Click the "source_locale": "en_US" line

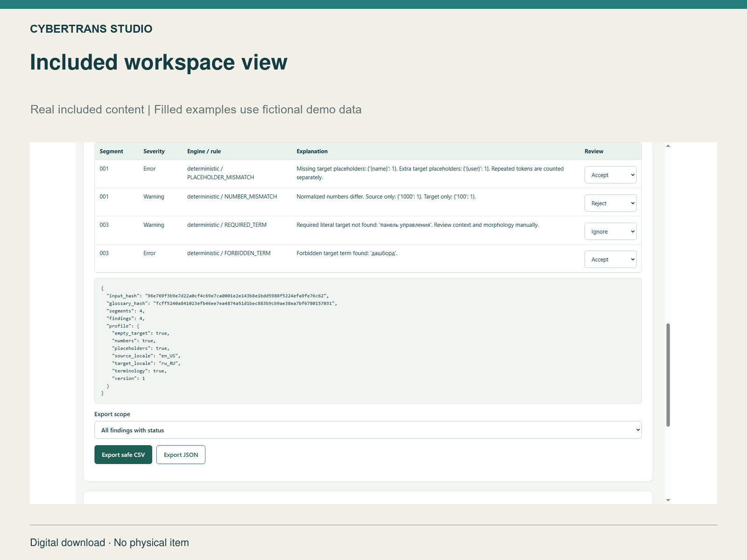146,356
